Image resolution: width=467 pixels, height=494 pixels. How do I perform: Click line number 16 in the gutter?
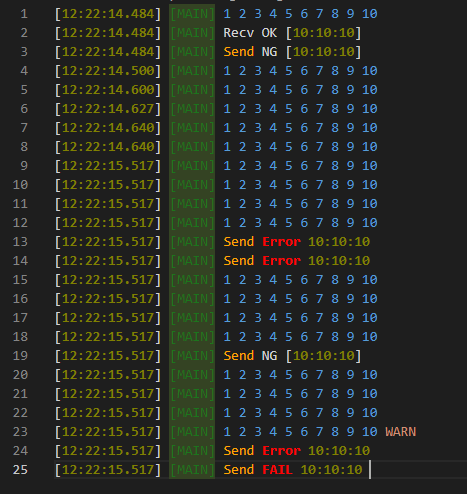tap(20, 299)
